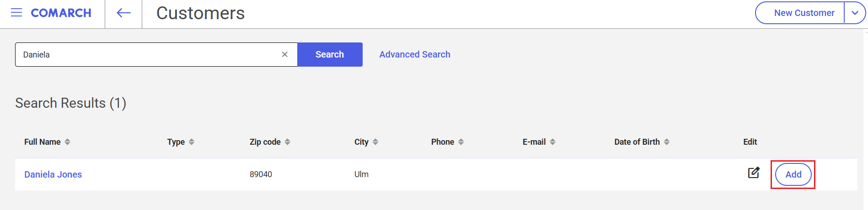This screenshot has height=210, width=868.
Task: Sort results by Zip code arrows
Action: coord(287,142)
